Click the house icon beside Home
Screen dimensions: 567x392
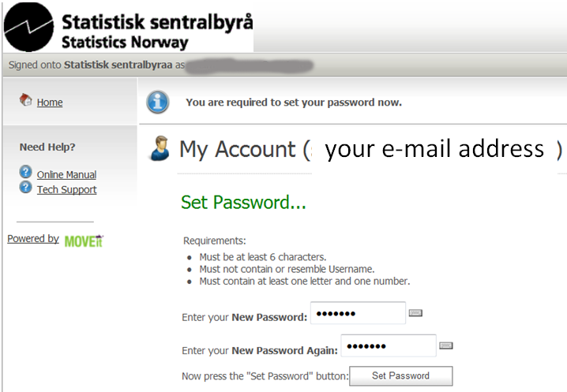[26, 99]
